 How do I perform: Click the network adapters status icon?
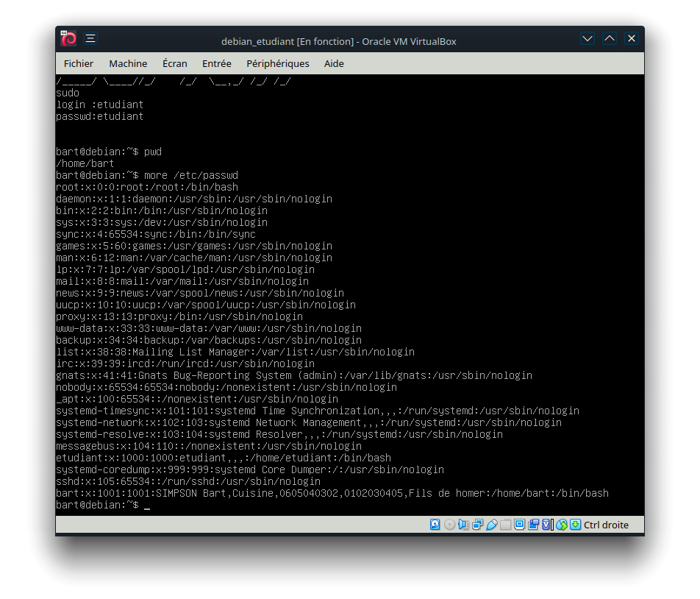[477, 525]
